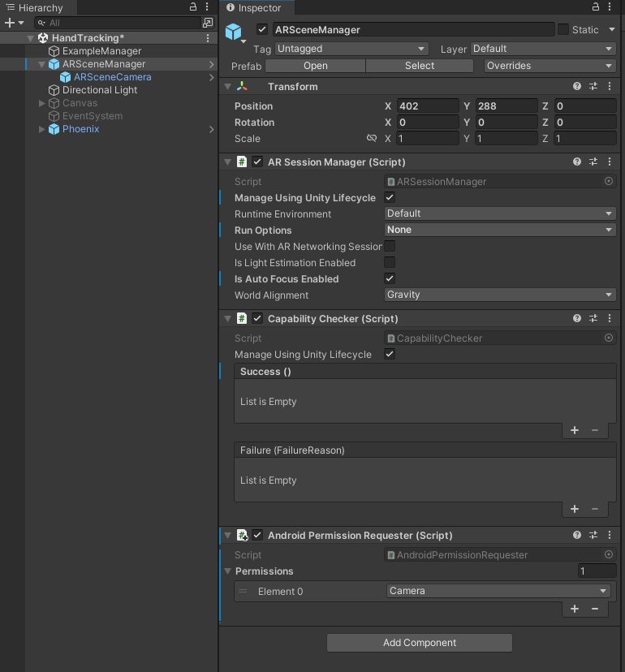
Task: Open Run Options dropdown
Action: (500, 230)
